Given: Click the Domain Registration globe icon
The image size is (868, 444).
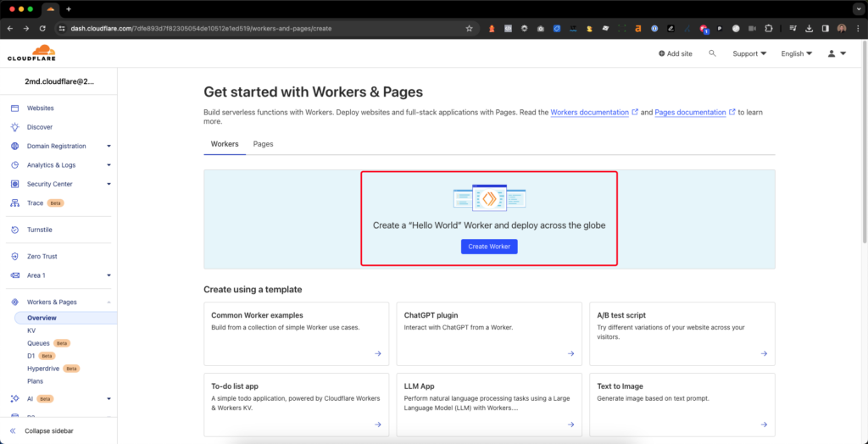Looking at the screenshot, I should [x=15, y=146].
